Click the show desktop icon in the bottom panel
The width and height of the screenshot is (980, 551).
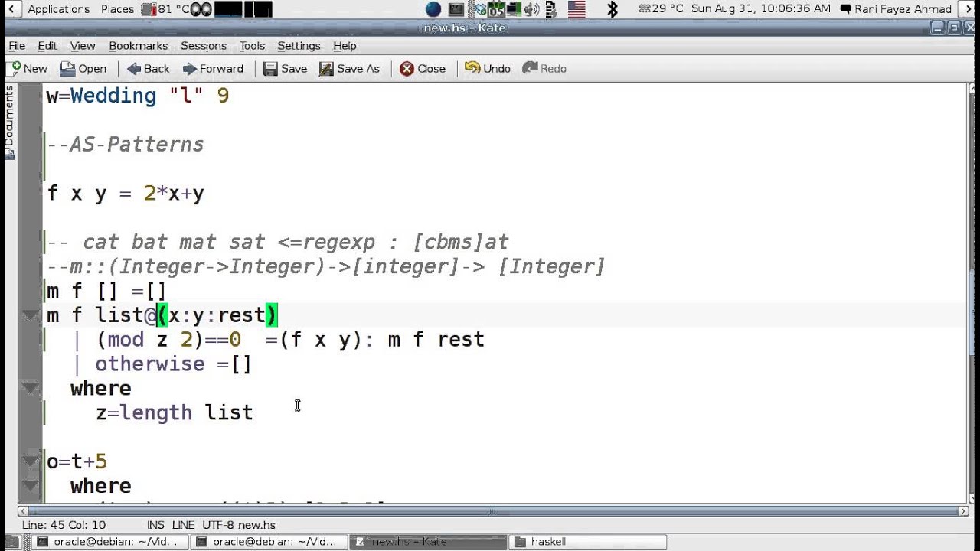pyautogui.click(x=11, y=542)
